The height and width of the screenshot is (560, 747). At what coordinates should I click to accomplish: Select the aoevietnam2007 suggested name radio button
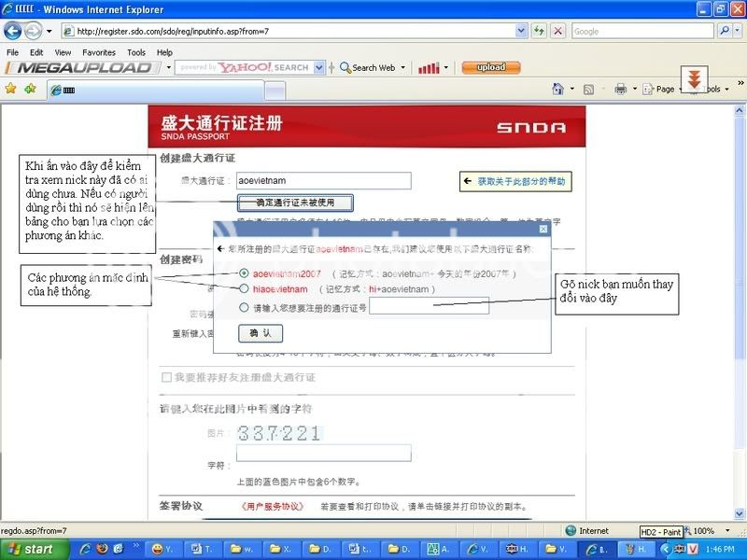tap(245, 273)
